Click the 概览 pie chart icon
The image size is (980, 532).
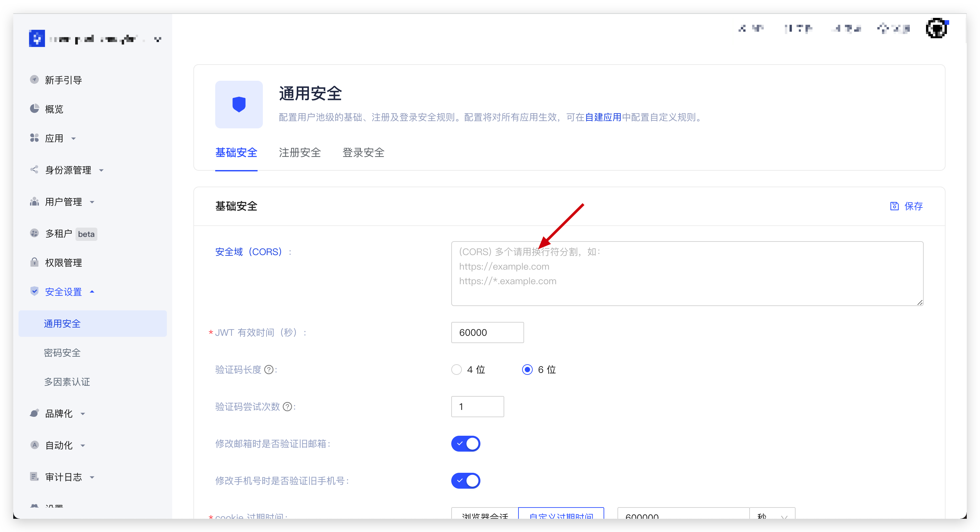pos(34,109)
